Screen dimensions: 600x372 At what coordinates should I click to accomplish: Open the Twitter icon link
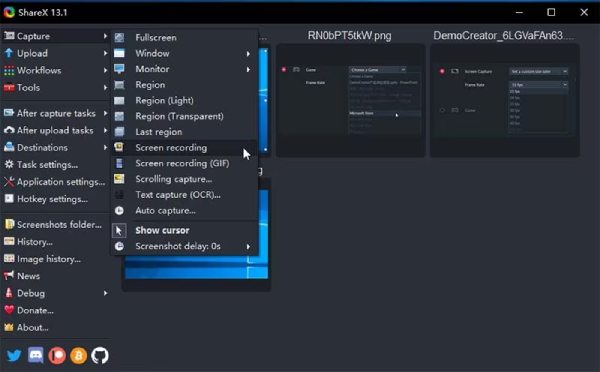click(14, 356)
